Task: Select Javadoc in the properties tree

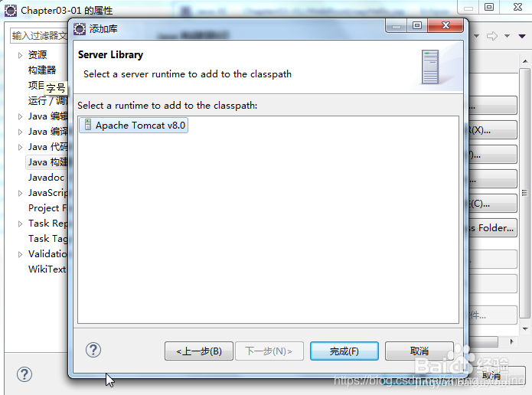Action: (46, 178)
